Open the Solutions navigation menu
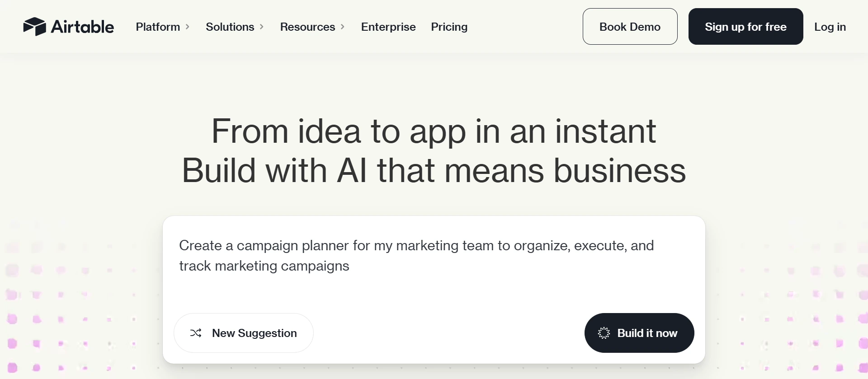Viewport: 868px width, 379px height. [230, 27]
